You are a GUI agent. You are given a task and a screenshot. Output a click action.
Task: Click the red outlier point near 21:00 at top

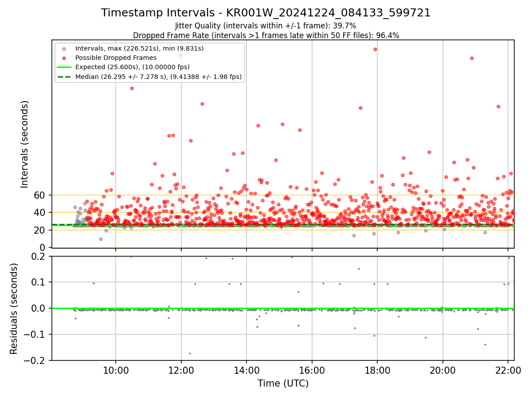click(472, 58)
